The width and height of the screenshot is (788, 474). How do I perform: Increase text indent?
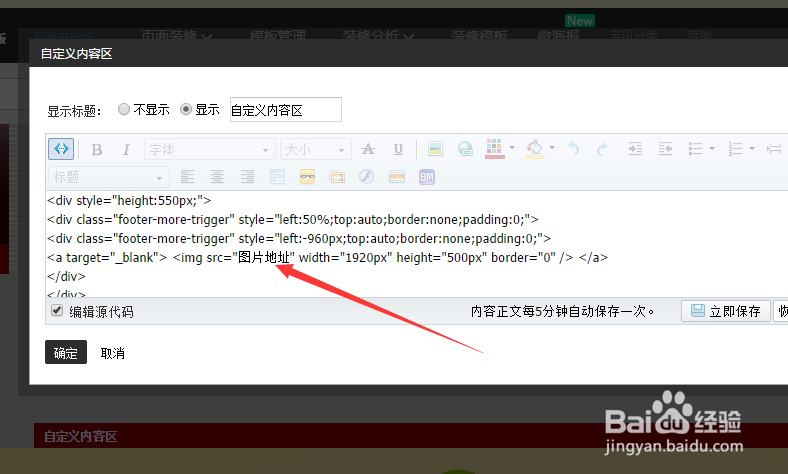pos(635,149)
